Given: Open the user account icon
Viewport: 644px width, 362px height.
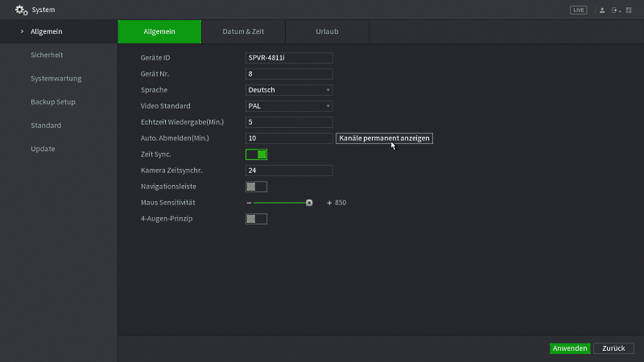Looking at the screenshot, I should tap(601, 10).
